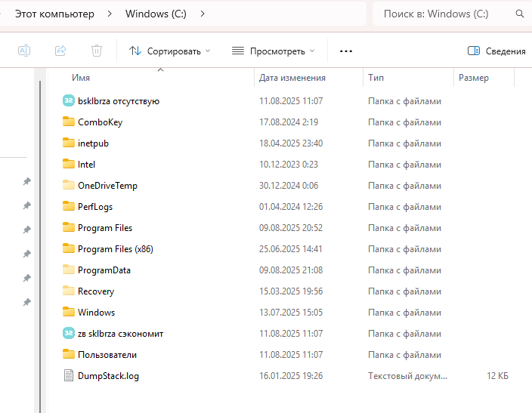
Task: Select 'zв sklbrza сэкономит' name text
Action: 120,334
